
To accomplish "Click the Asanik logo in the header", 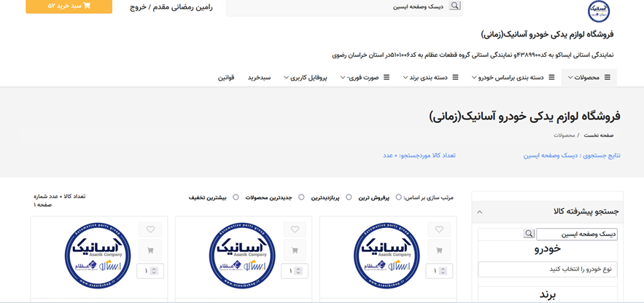I will pos(599,11).
